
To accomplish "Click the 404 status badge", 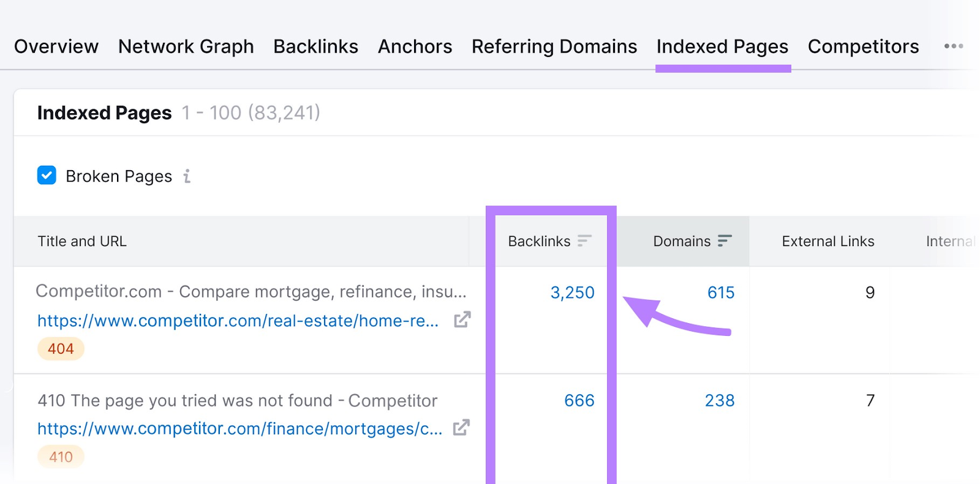I will (x=60, y=348).
